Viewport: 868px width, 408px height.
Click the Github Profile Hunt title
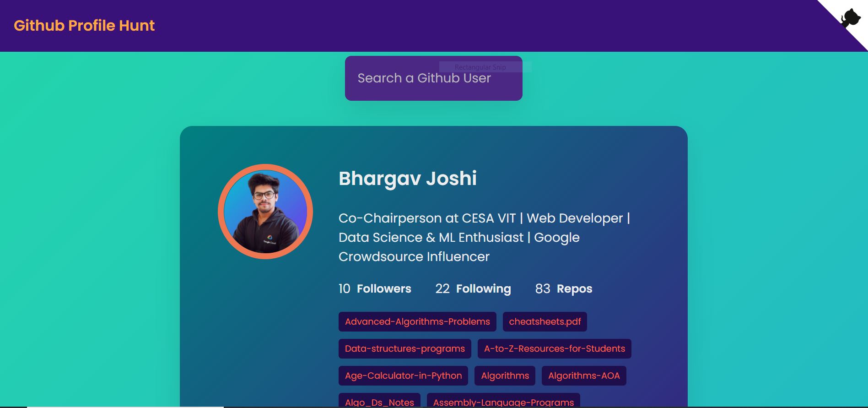pos(84,26)
